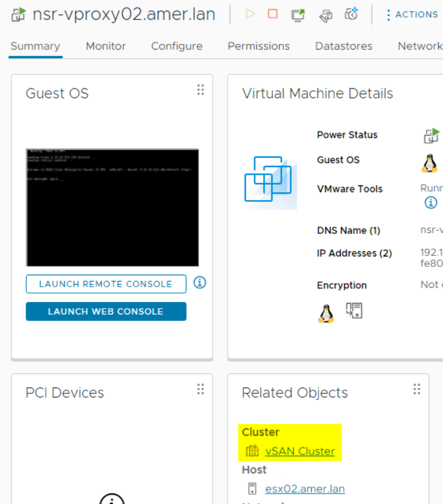Screen dimensions: 443x504
Task: Click the vSAN Cluster warning icon
Action: point(252,451)
